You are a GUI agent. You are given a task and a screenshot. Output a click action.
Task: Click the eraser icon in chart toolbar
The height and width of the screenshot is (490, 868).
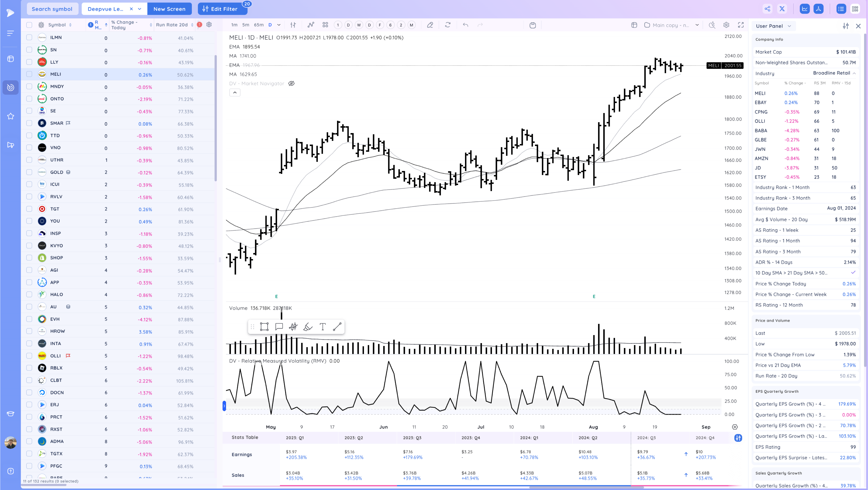click(x=430, y=25)
